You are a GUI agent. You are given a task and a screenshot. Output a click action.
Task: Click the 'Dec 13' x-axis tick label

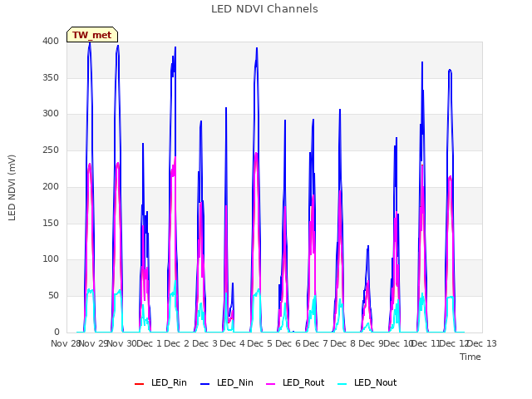coord(482,343)
